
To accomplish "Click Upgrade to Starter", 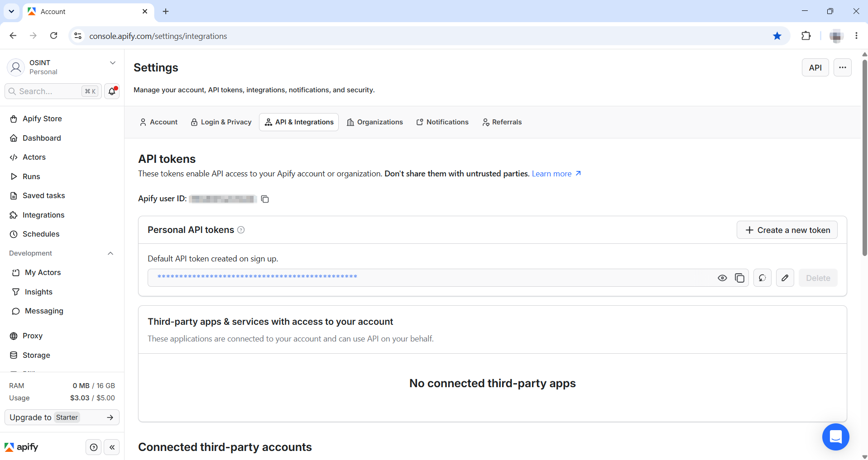I will click(62, 417).
